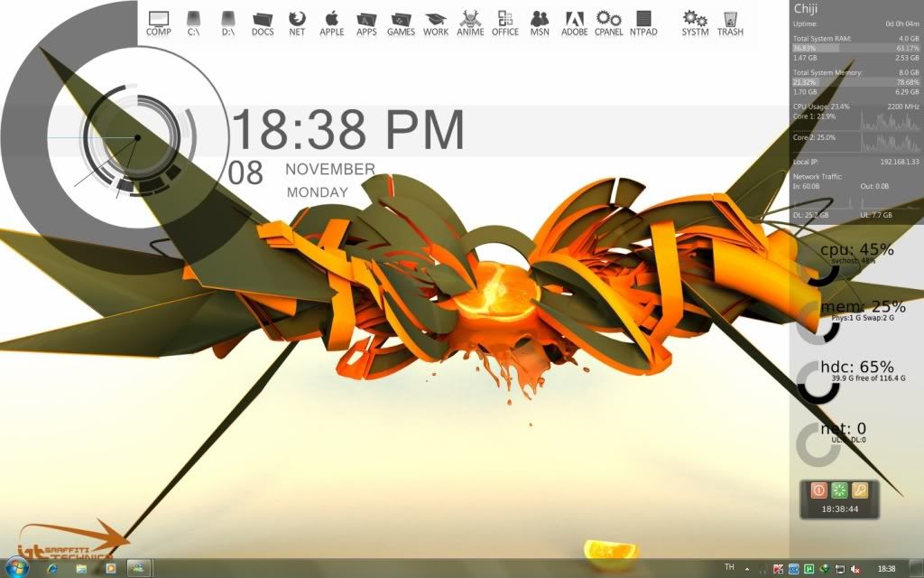Image resolution: width=924 pixels, height=578 pixels.
Task: Click the Total System Memory usage bar
Action: [x=856, y=82]
